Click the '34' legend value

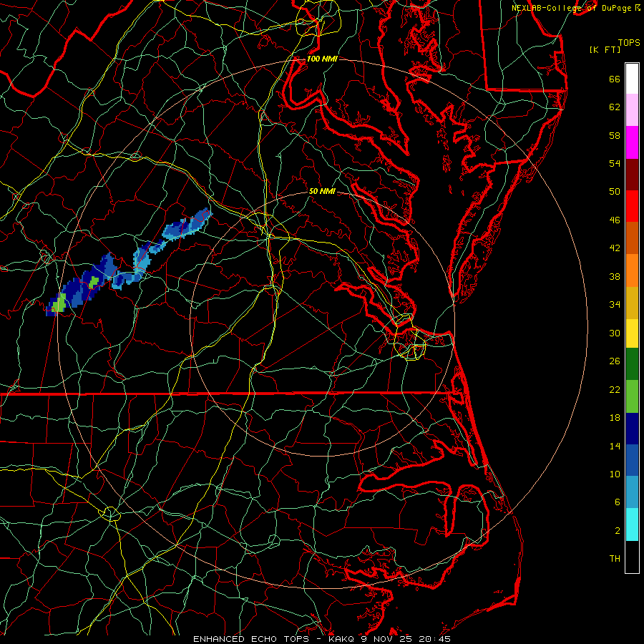coord(615,304)
